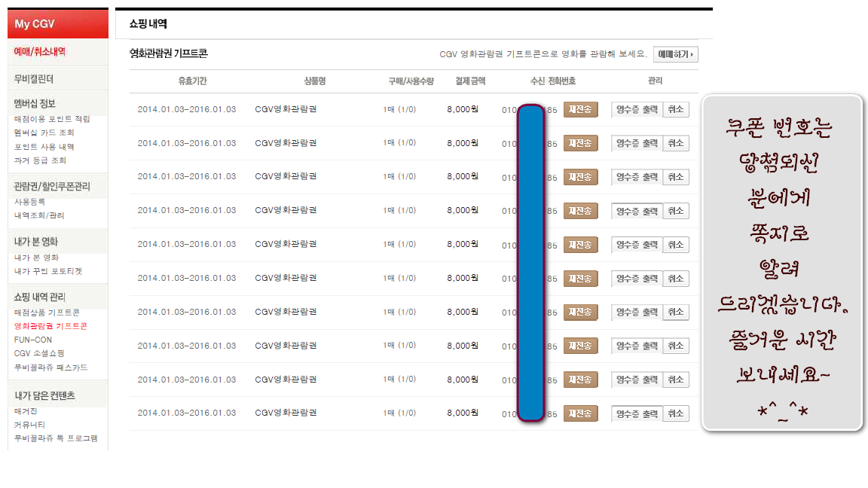Click 취소 button in last table row
Viewport: 868px width, 488px height.
coord(675,413)
